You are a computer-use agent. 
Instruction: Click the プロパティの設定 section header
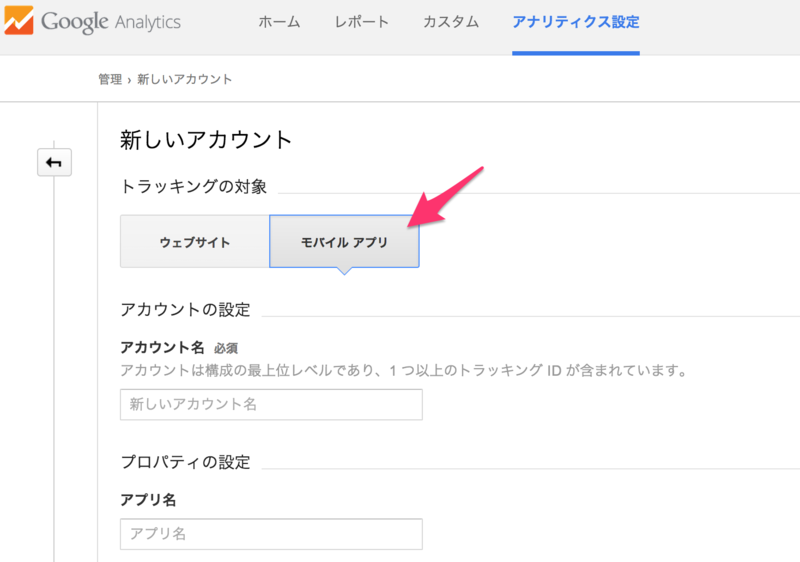pos(185,462)
